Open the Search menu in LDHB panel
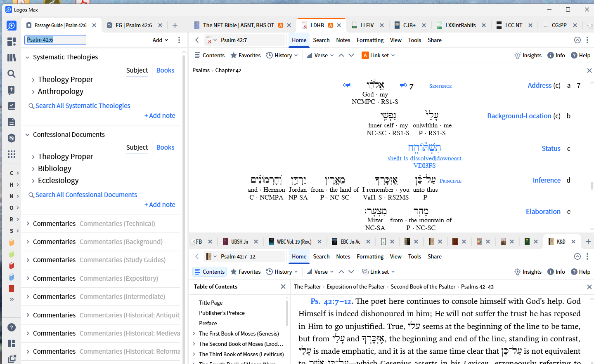Viewport: 594px width, 364px height. coord(321,40)
